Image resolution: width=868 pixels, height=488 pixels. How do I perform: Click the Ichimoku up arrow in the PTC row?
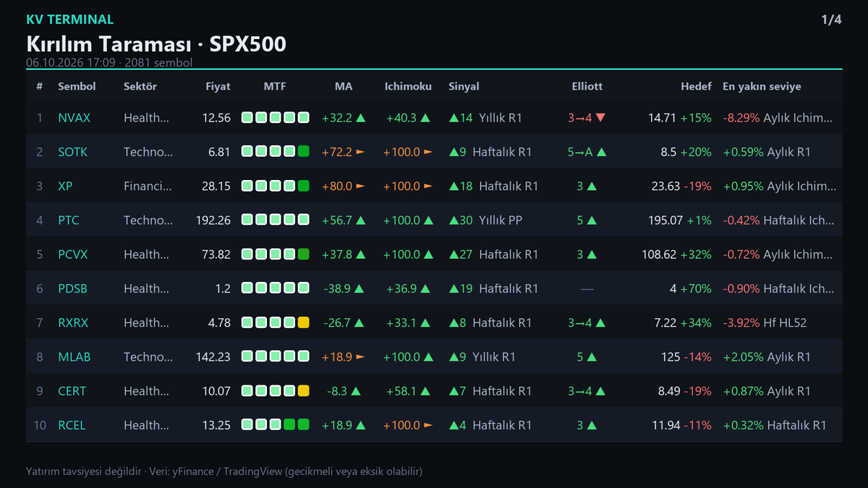point(427,221)
